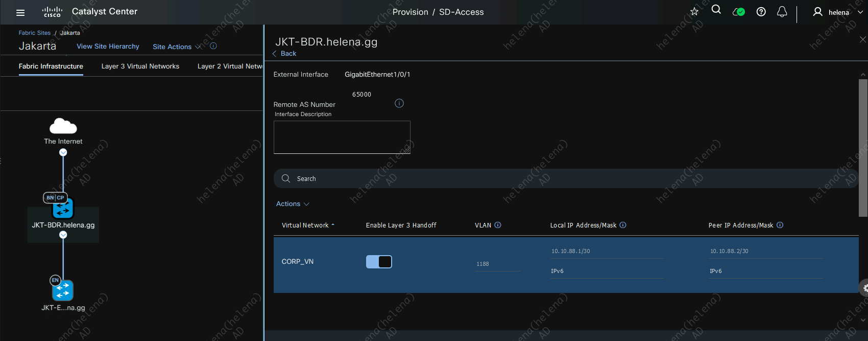The image size is (868, 341).
Task: Select the JKT-BDR border node icon
Action: click(63, 208)
